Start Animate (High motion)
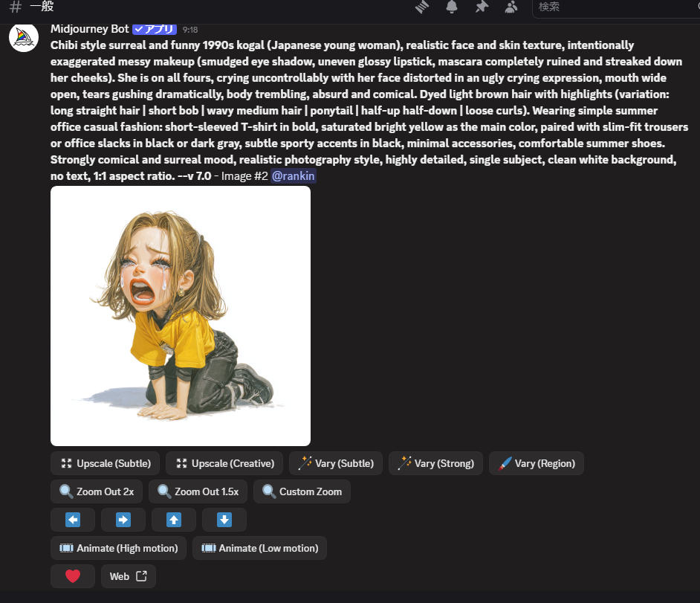 (118, 548)
